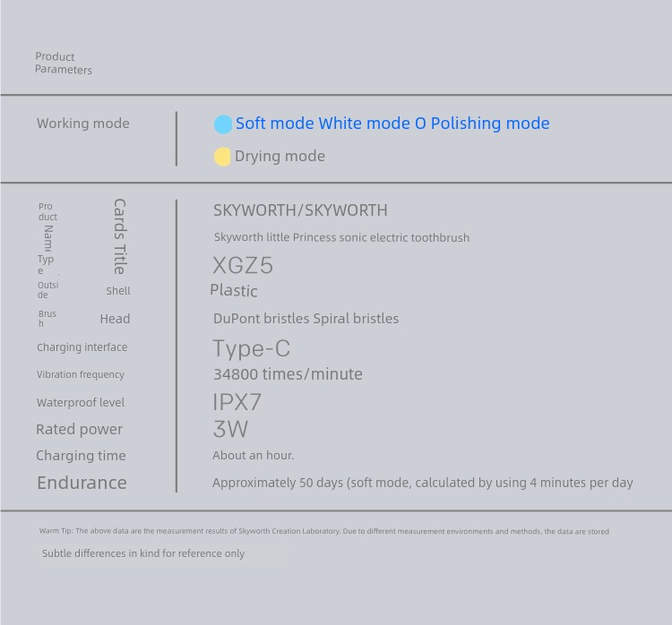The image size is (672, 625).
Task: Click the 34800 times/minute value
Action: coord(288,374)
